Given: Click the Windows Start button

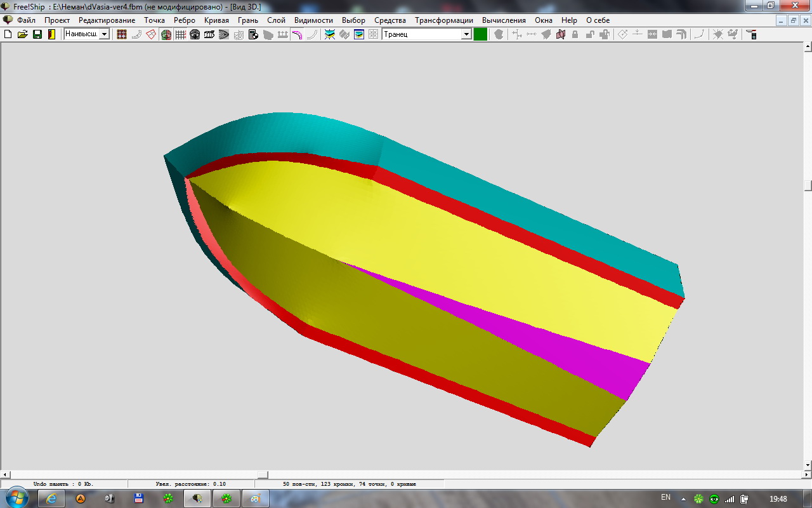Looking at the screenshot, I should pos(17,498).
